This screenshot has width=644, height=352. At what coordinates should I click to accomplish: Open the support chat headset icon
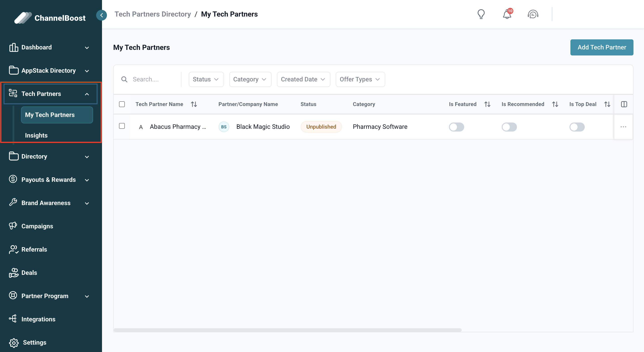pos(533,14)
